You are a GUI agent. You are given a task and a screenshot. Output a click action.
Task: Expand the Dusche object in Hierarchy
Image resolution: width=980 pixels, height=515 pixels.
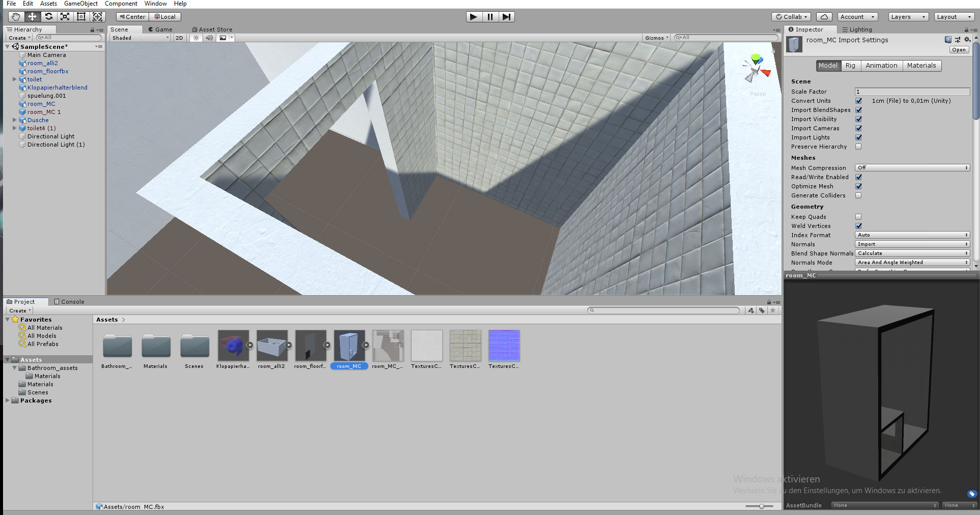click(x=14, y=120)
